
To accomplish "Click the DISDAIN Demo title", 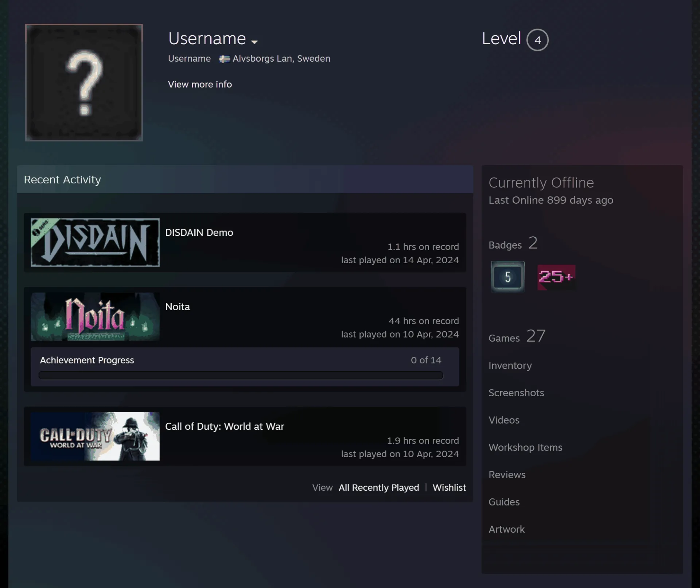I will 199,233.
